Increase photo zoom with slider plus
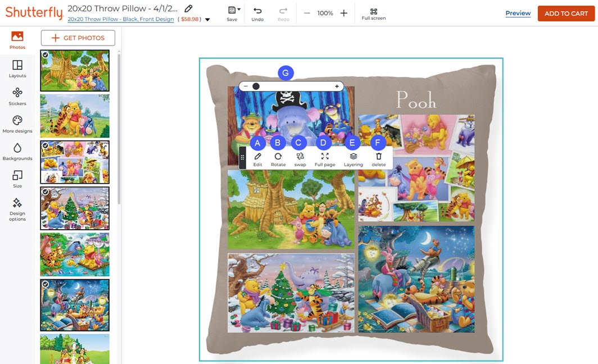Image resolution: width=598 pixels, height=364 pixels. click(337, 87)
